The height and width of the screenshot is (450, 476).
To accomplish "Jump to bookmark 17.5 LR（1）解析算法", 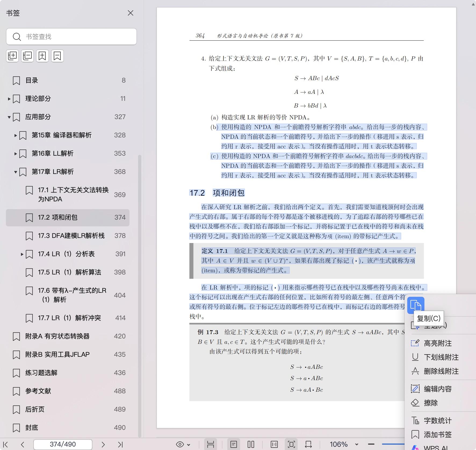I will pos(69,272).
